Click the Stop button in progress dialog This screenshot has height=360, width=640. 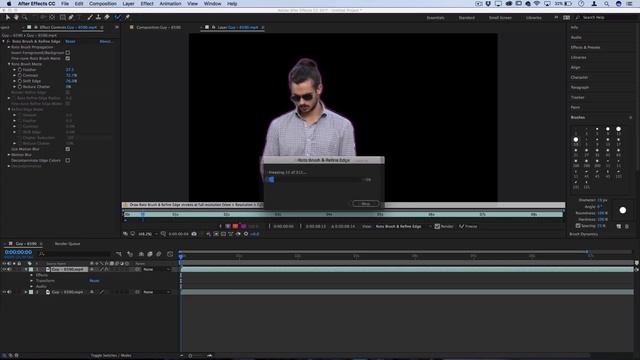pos(365,204)
